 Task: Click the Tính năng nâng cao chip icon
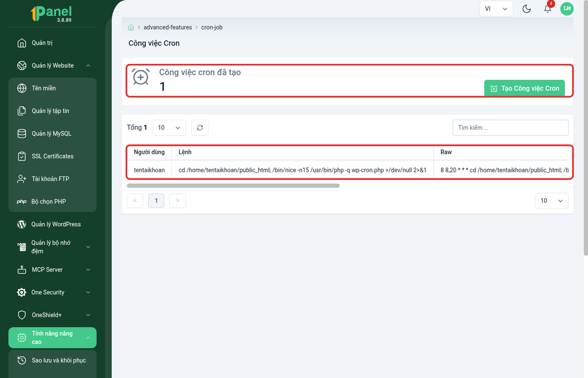pos(22,338)
